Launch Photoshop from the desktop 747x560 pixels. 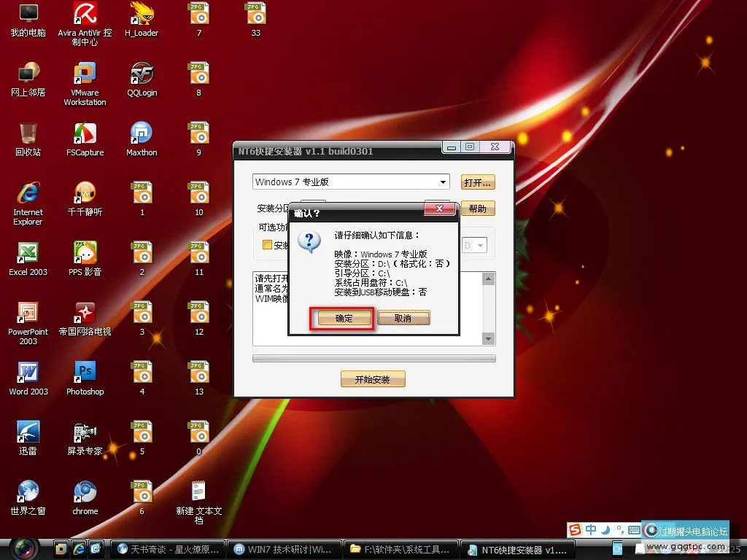pyautogui.click(x=85, y=372)
